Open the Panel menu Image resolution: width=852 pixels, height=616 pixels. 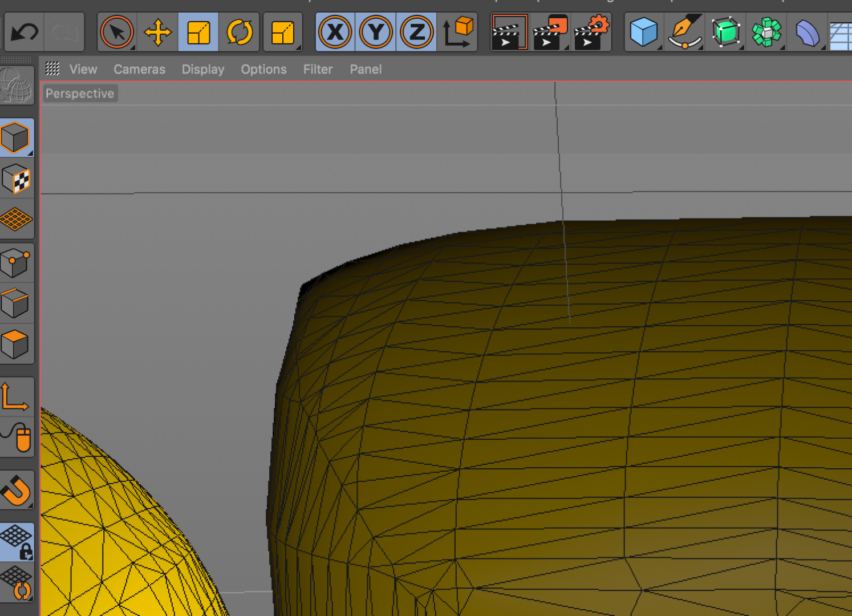[x=366, y=69]
